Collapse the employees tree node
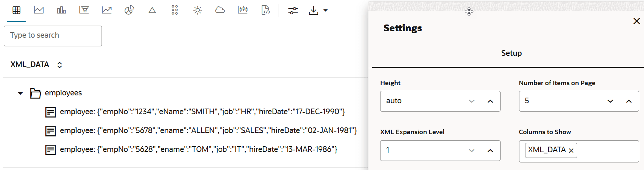 pos(20,93)
